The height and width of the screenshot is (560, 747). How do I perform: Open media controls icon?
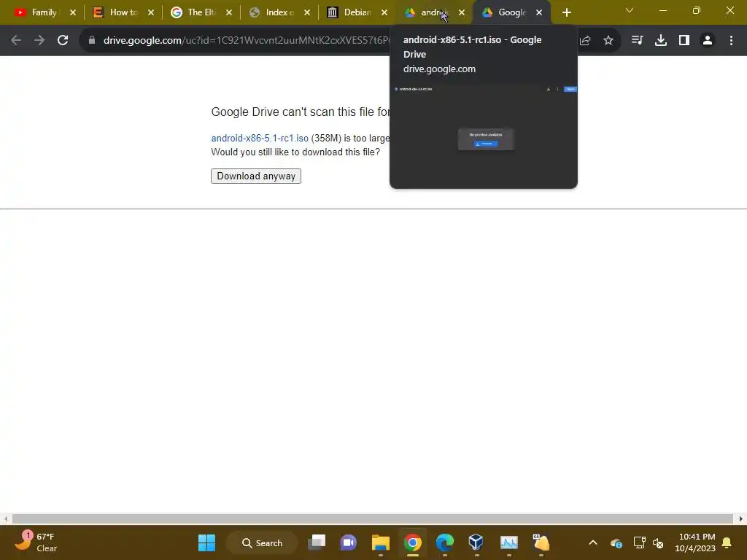coord(637,41)
